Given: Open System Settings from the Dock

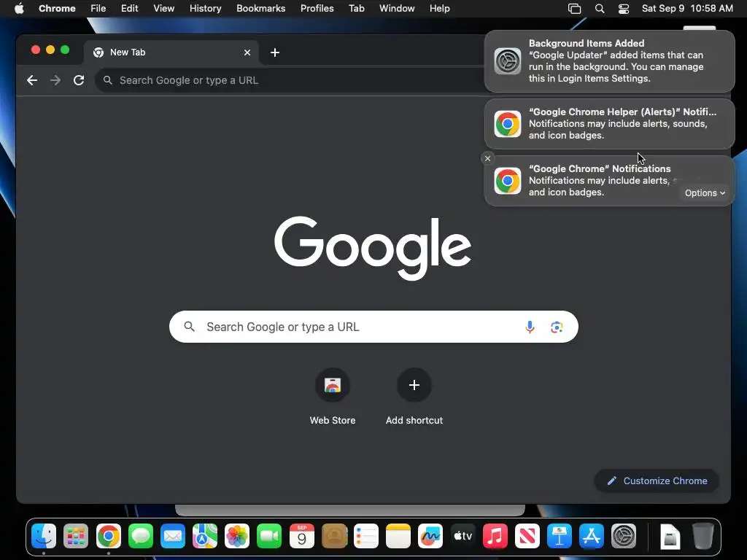Looking at the screenshot, I should point(624,536).
